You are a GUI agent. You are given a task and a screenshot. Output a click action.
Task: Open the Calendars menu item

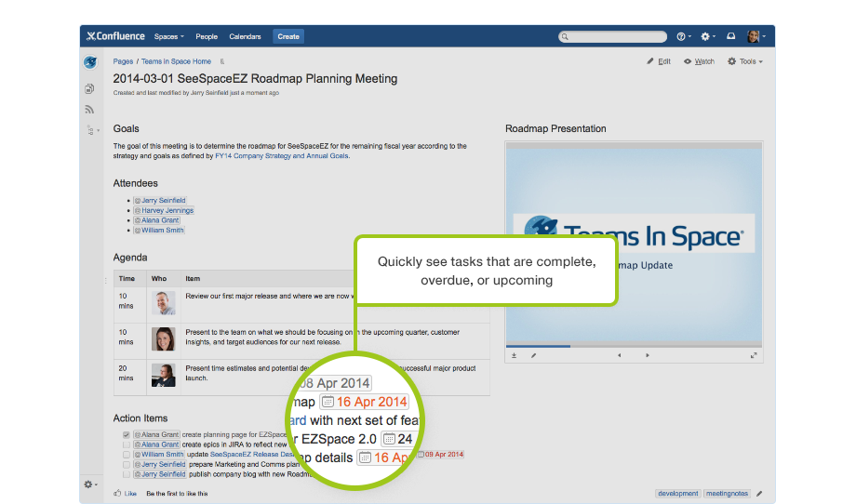(245, 36)
